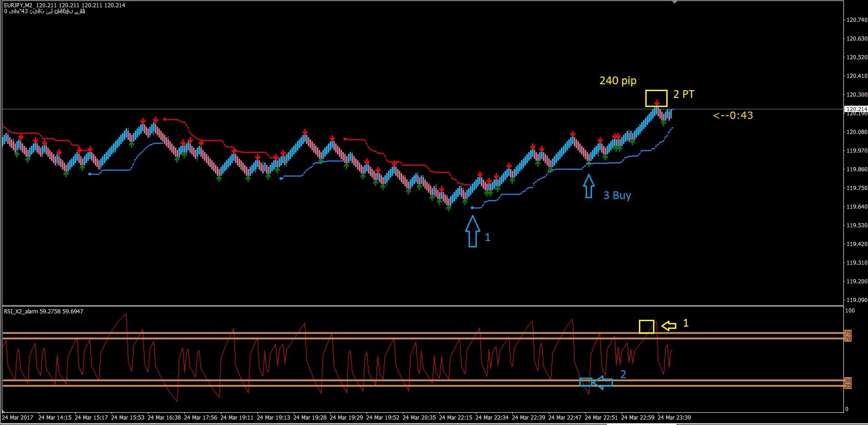
Task: Click the RSI level label 25
Action: tap(848, 386)
